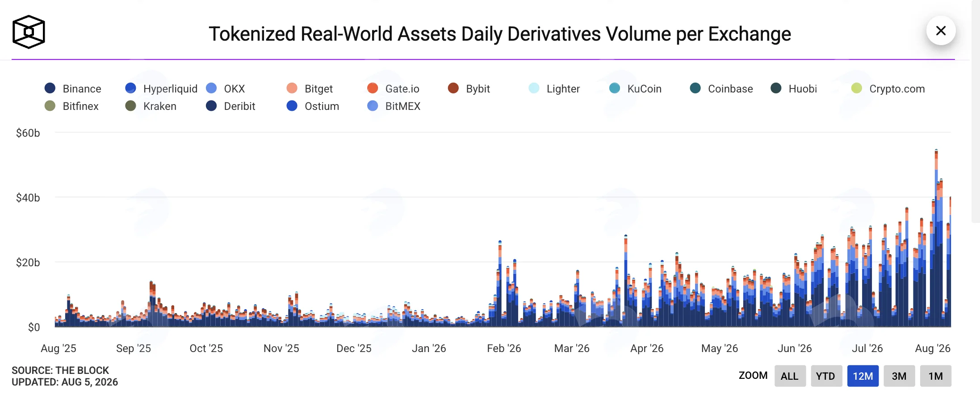This screenshot has height=411, width=980.
Task: Toggle the Lighter legend entry
Action: coord(554,88)
